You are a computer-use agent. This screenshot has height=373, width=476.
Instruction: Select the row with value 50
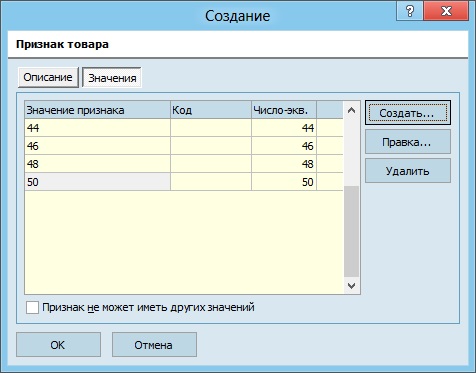tap(184, 182)
